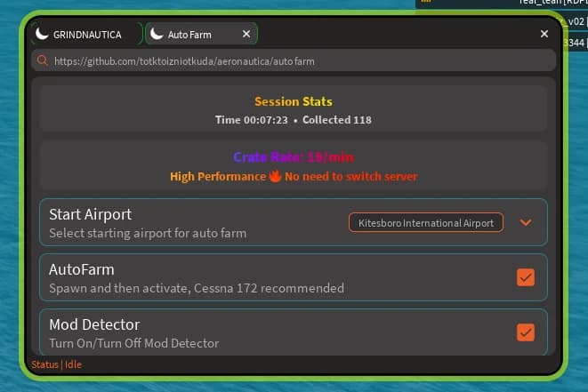Click the Mod Detector title text
The image size is (588, 392).
pyautogui.click(x=94, y=324)
